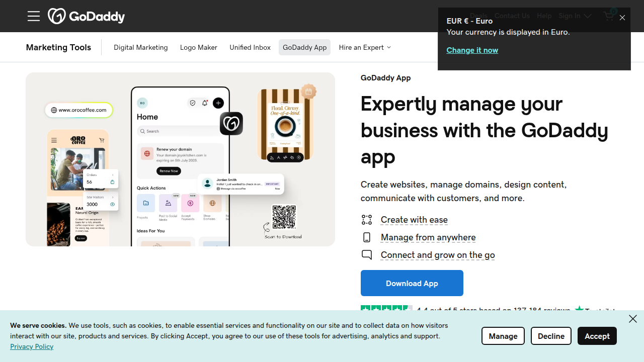Open the hamburger navigation menu
The height and width of the screenshot is (362, 644).
click(34, 16)
